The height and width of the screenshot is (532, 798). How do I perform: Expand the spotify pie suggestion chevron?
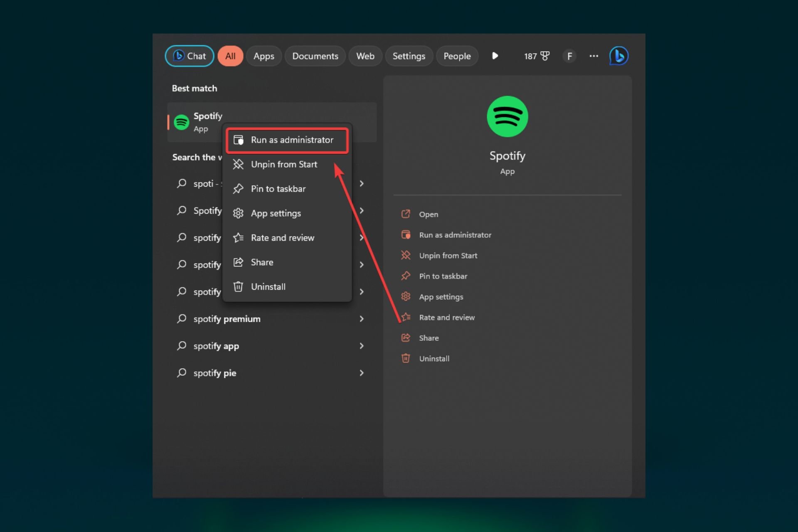362,373
